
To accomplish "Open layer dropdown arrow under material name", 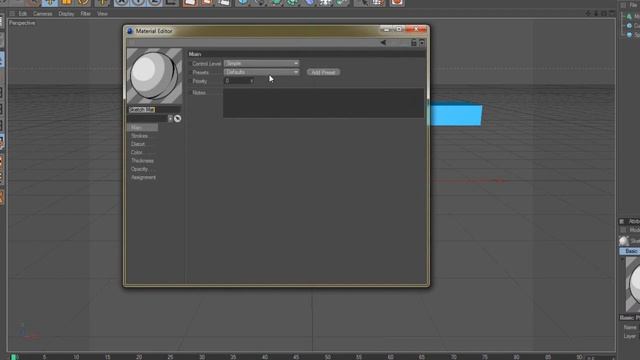I will point(170,119).
